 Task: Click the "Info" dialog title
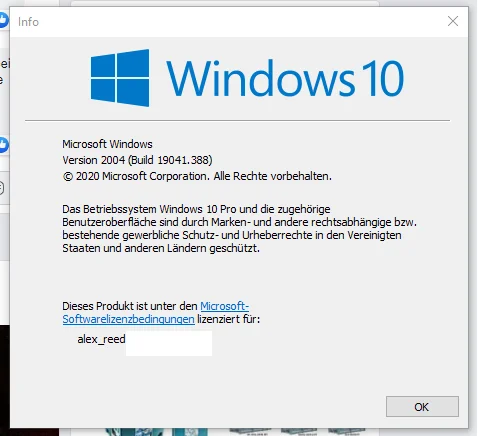click(x=28, y=22)
